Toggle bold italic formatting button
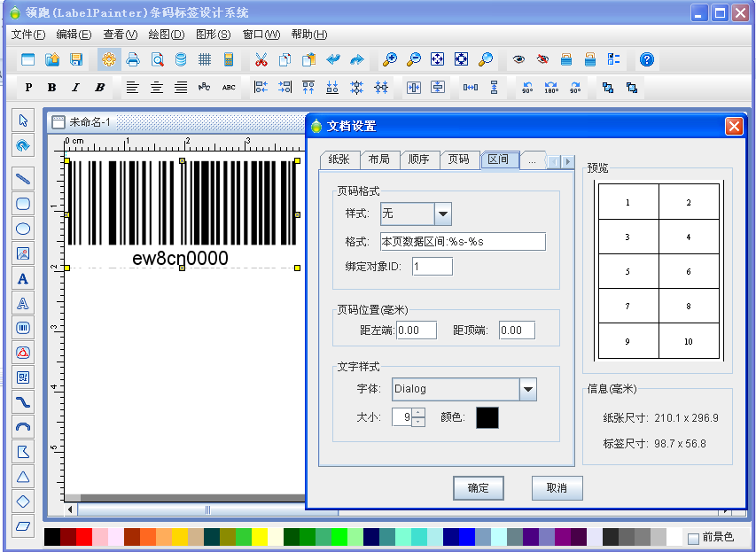The width and height of the screenshot is (756, 552). tap(99, 87)
